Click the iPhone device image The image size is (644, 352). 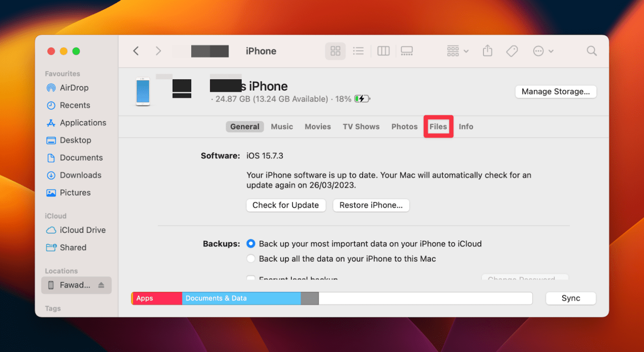coord(143,91)
